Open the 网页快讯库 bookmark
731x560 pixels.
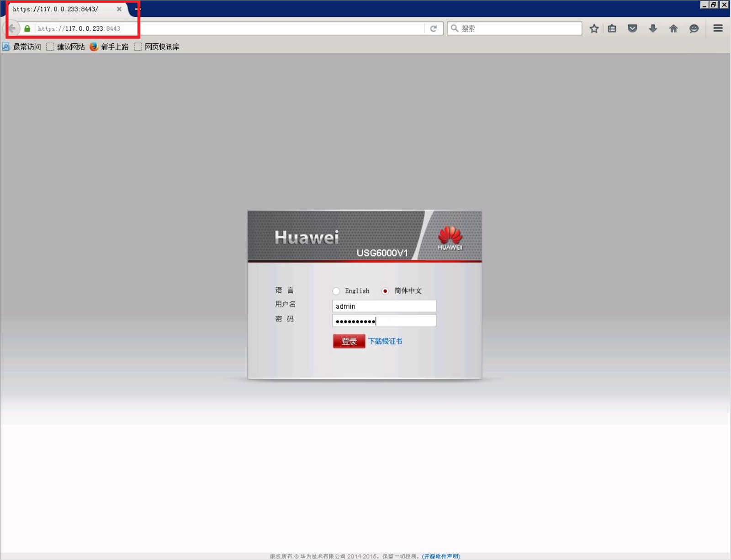click(157, 47)
